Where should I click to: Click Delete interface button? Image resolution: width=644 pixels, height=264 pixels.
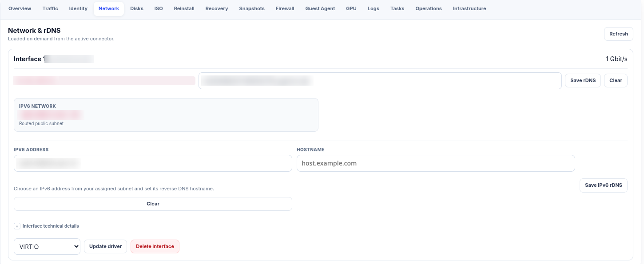click(155, 246)
